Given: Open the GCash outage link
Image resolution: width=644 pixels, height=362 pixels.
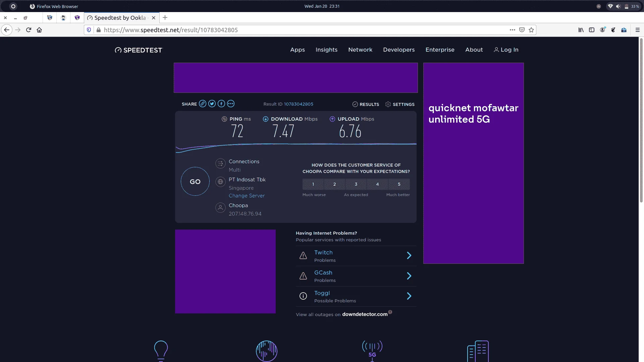Looking at the screenshot, I should click(x=323, y=273).
